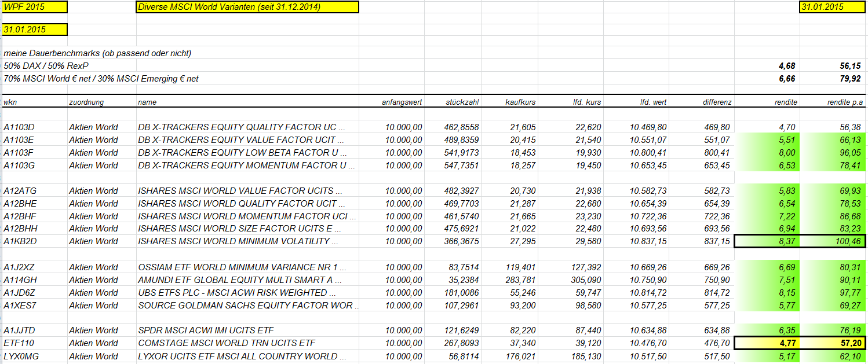
Task: Click lfd. kurs value 19,930
Action: click(588, 153)
